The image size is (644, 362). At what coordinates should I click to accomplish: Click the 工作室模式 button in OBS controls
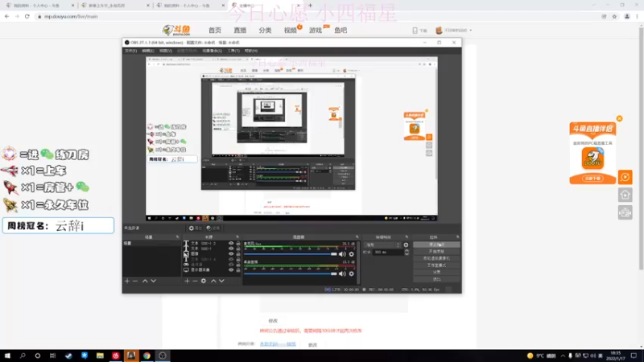(x=436, y=265)
